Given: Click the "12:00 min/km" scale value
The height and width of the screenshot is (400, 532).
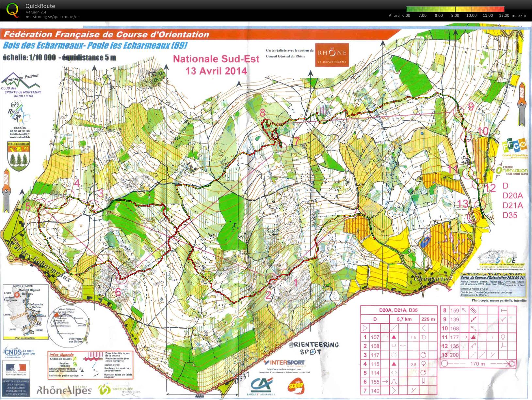Looking at the screenshot, I should click(x=512, y=15).
